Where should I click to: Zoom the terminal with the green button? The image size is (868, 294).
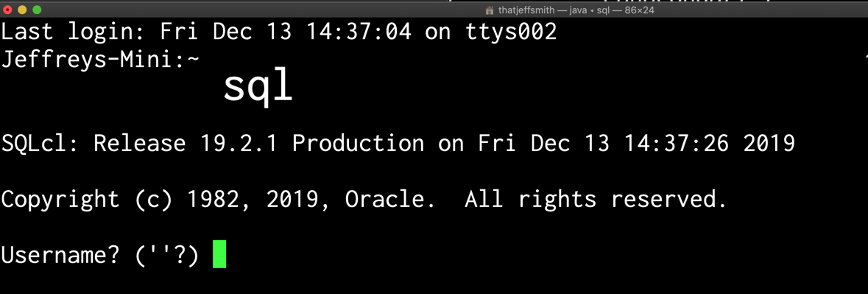(x=37, y=10)
